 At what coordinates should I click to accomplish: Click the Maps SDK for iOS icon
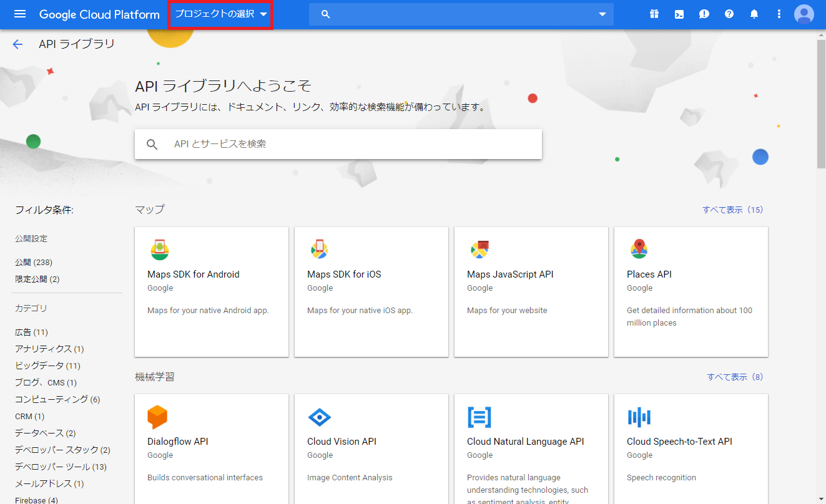320,250
